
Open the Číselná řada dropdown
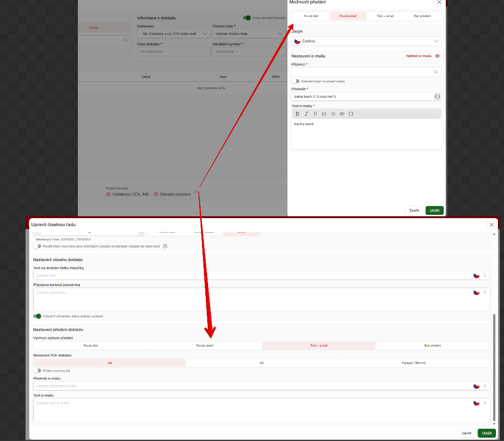249,34
